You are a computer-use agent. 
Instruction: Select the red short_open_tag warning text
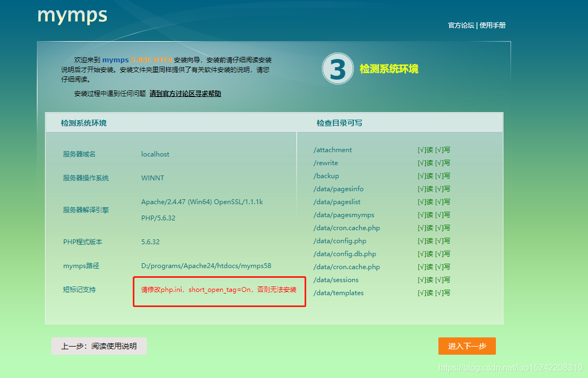218,290
